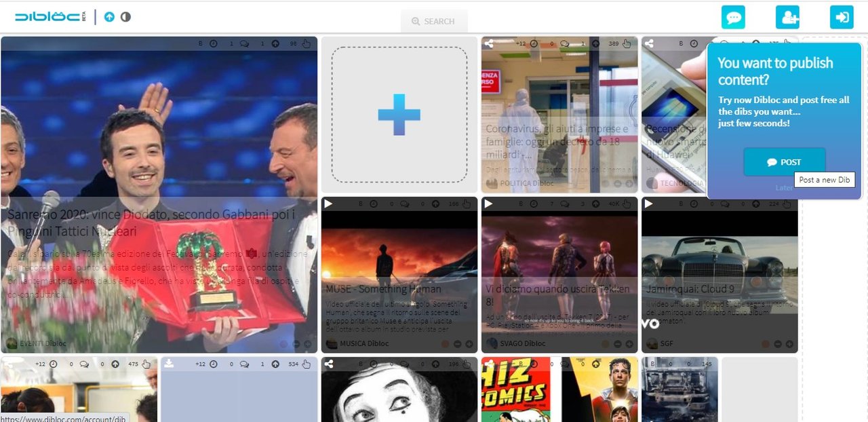Click hand pointer icon on blank blue card
This screenshot has width=868, height=422.
pyautogui.click(x=306, y=364)
